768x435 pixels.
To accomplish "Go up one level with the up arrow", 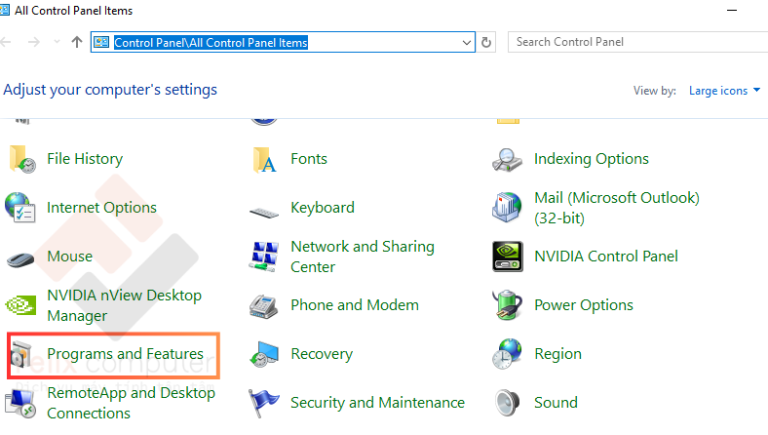I will (x=76, y=42).
